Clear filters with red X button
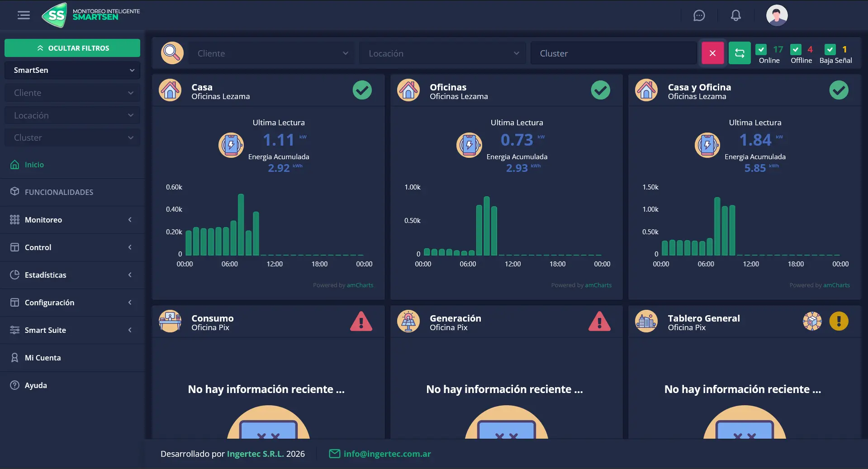 (x=712, y=53)
